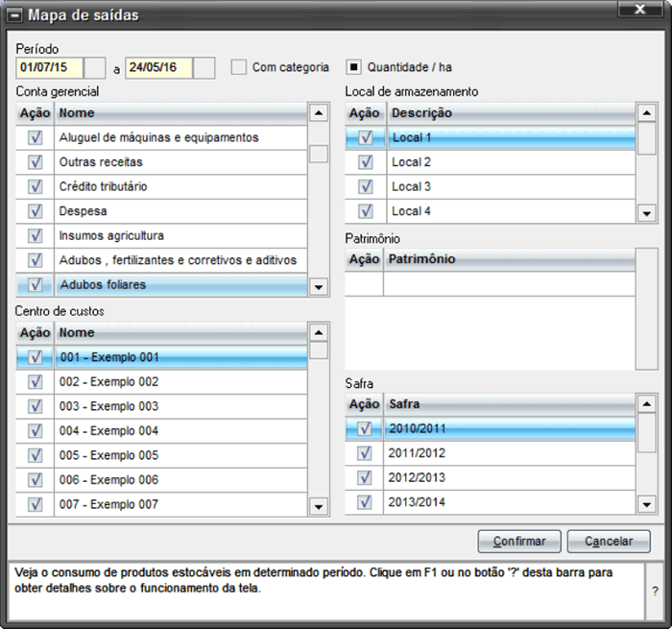Toggle 'Crédito tributário' checkbox
The height and width of the screenshot is (629, 672).
36,186
